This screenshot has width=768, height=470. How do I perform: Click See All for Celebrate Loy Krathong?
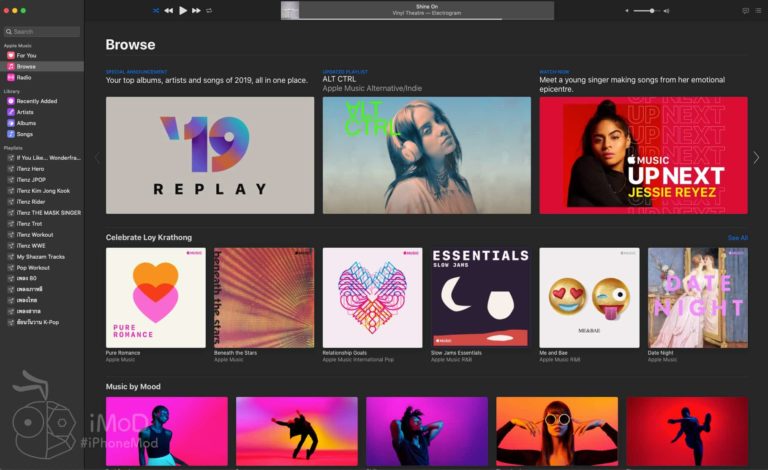click(x=737, y=238)
